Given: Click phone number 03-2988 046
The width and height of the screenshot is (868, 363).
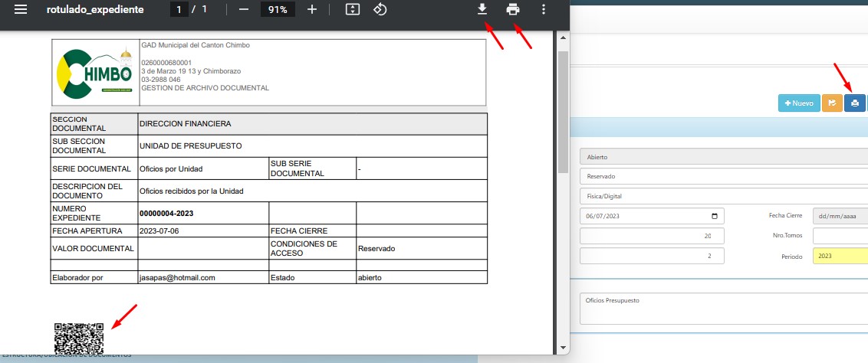Looking at the screenshot, I should tap(160, 80).
